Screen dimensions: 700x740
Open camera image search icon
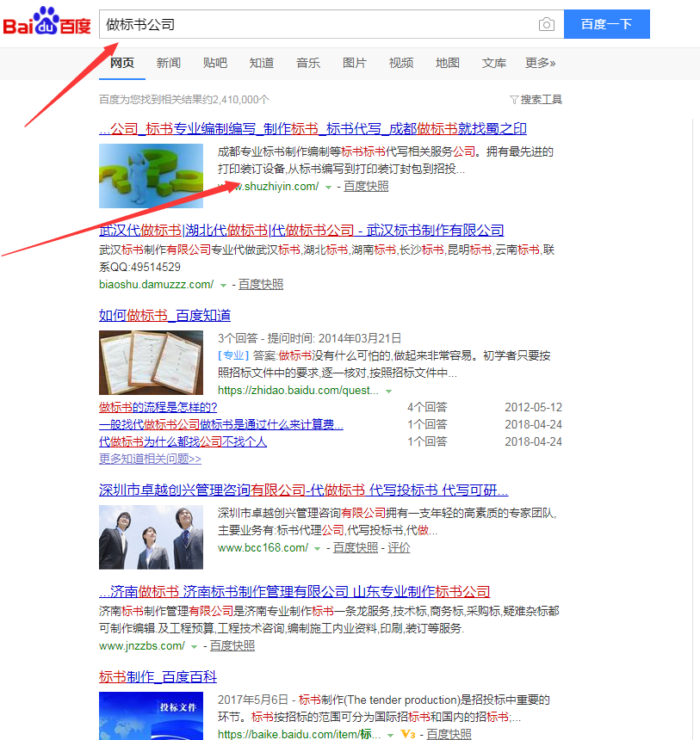(x=547, y=24)
